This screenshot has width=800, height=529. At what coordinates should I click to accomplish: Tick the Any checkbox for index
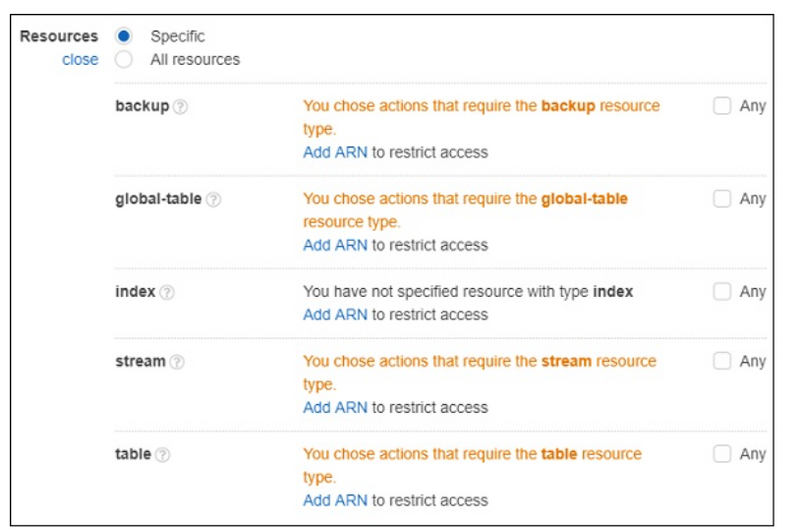coord(722,291)
